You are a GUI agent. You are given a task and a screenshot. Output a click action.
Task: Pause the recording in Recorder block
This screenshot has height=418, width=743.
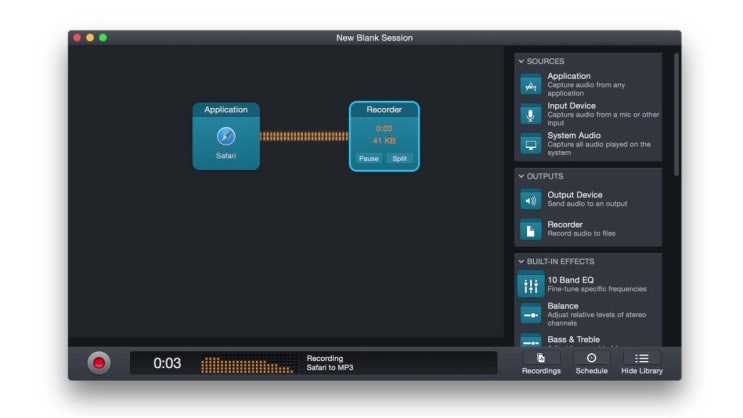[368, 158]
